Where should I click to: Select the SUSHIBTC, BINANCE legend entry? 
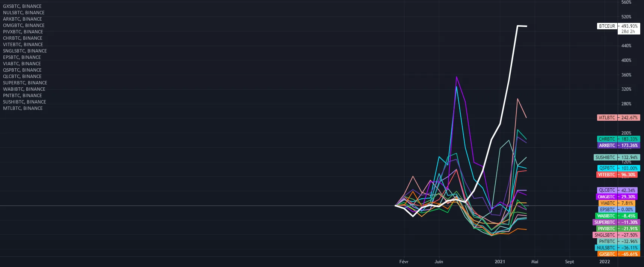click(24, 102)
